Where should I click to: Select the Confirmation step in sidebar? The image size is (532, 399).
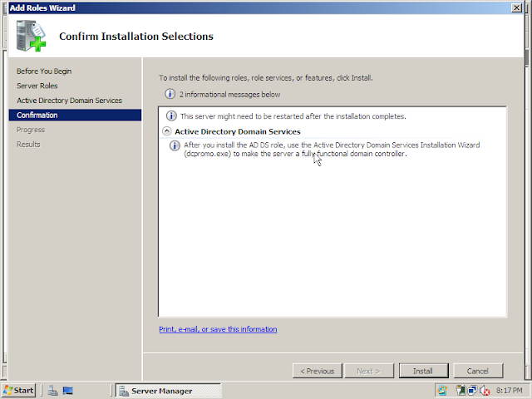point(75,115)
